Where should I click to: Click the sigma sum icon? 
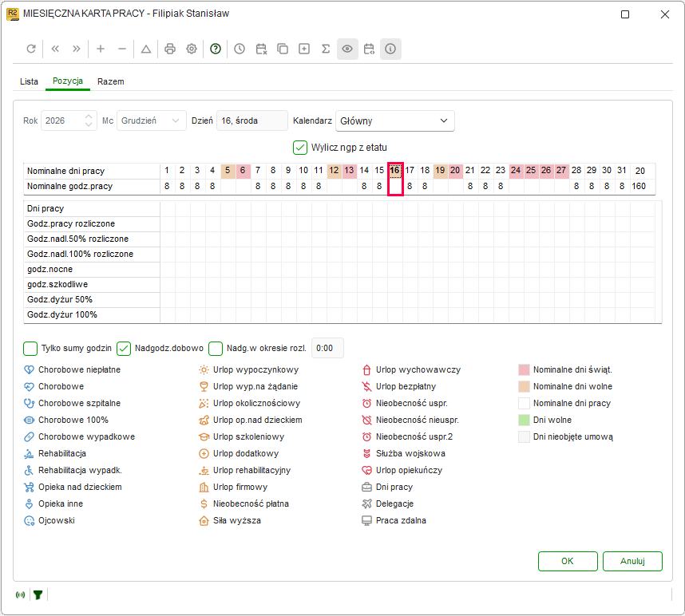pyautogui.click(x=326, y=49)
